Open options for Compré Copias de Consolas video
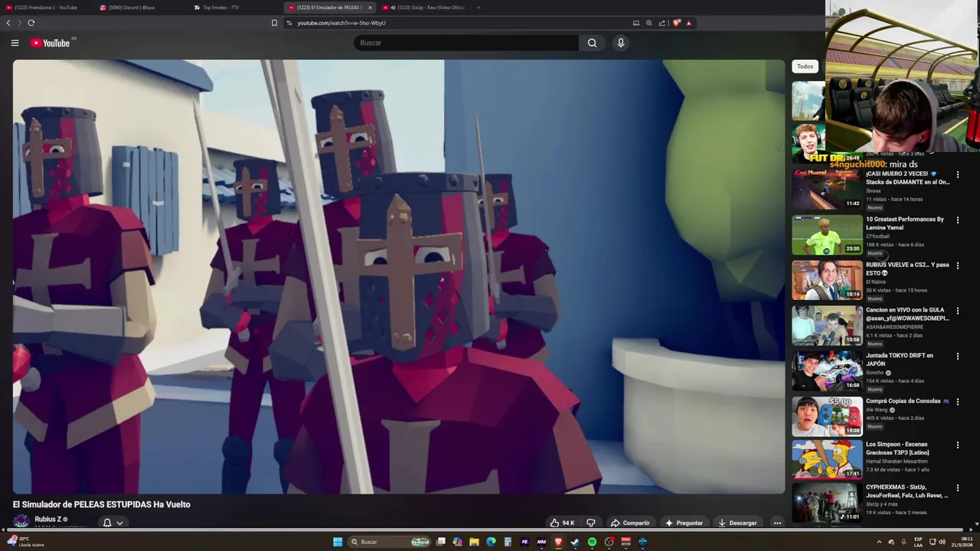 [x=957, y=401]
